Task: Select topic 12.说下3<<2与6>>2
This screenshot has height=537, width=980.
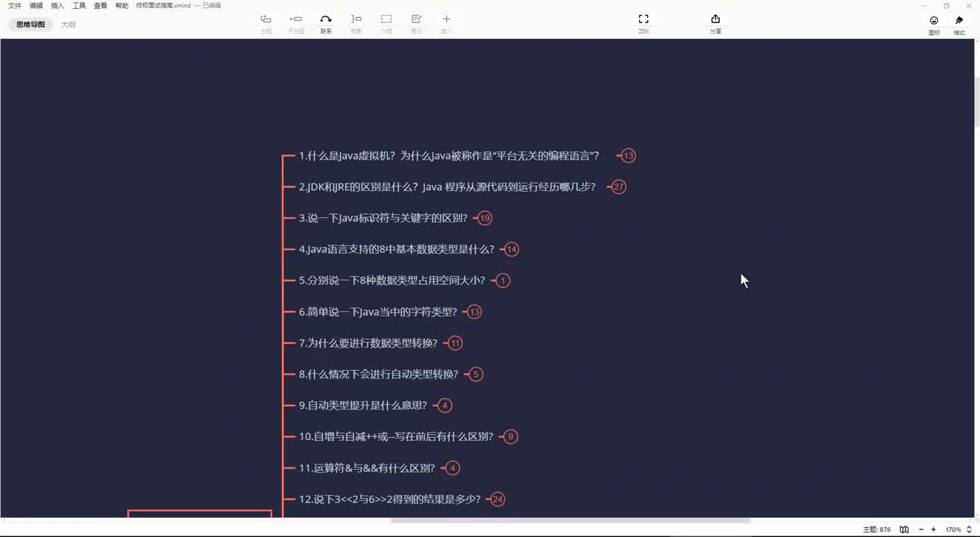Action: tap(390, 500)
